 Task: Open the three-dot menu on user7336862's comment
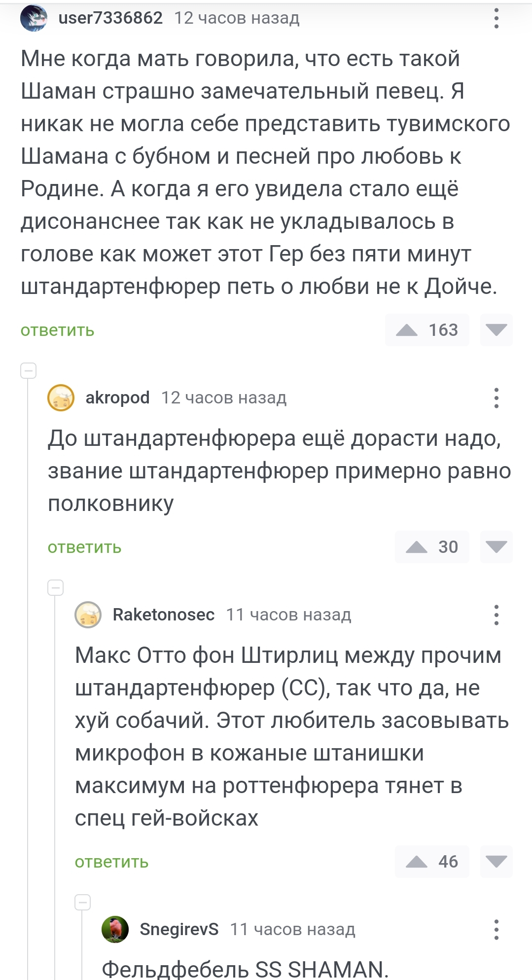point(496,19)
